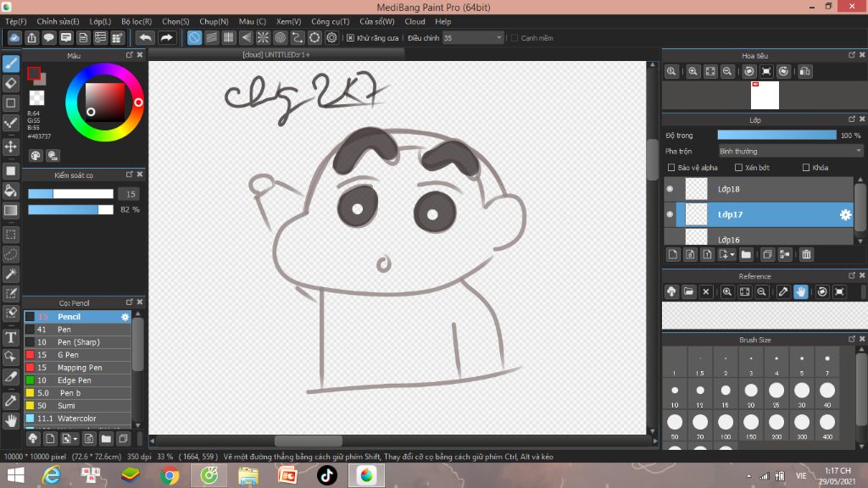The height and width of the screenshot is (488, 868).
Task: Open TikTok from the taskbar
Action: pos(326,475)
